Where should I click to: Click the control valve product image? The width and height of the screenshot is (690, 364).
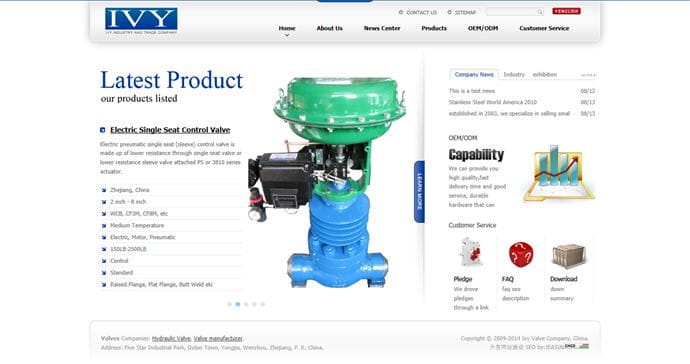coord(328,183)
